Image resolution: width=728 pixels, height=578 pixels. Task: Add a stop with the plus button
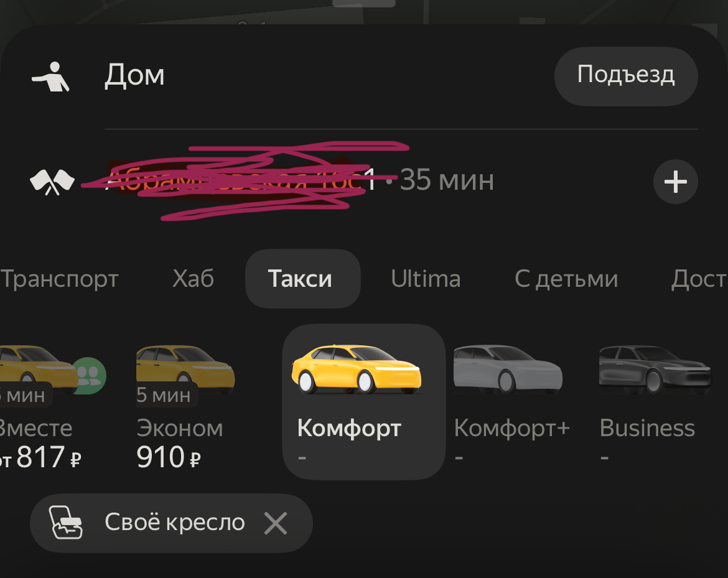[x=675, y=182]
